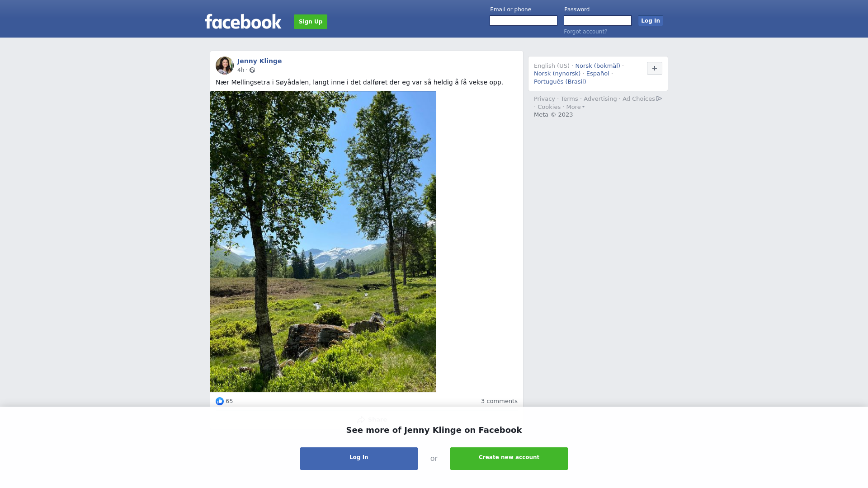The width and height of the screenshot is (868, 488).
Task: Focus the Password field
Action: click(x=598, y=21)
